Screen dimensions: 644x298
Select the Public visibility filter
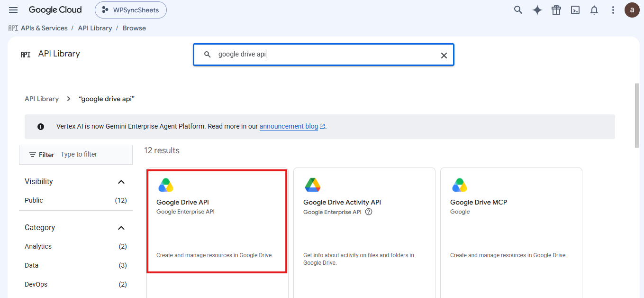76,200
